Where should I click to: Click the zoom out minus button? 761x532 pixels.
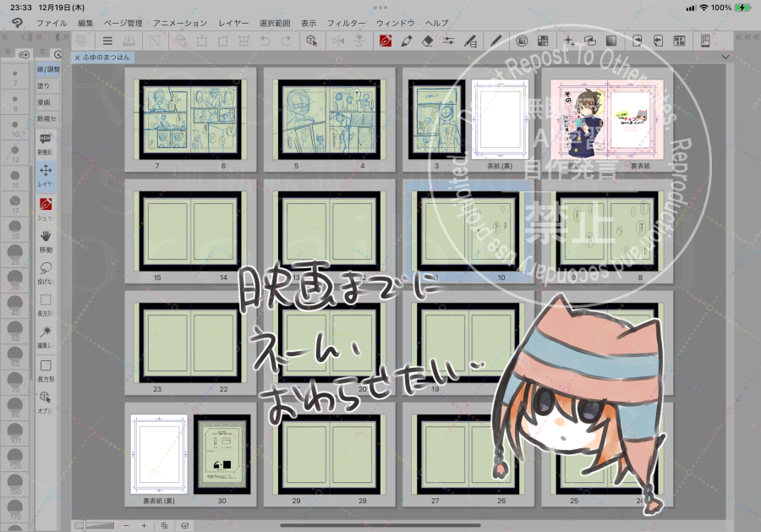tap(126, 525)
